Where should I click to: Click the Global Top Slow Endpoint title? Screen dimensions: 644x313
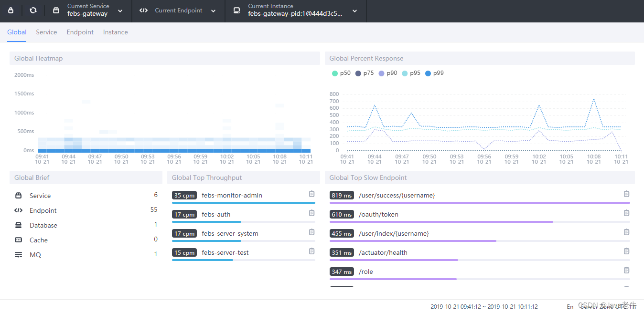[x=368, y=177]
